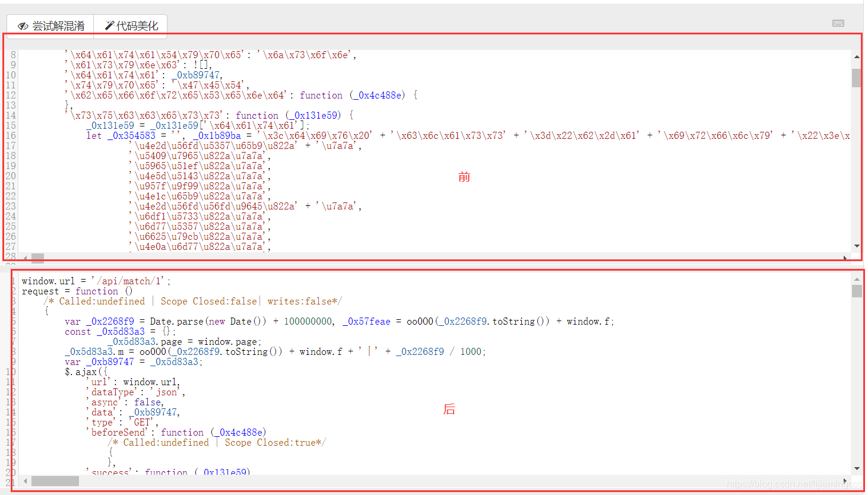Click the line "window.url = '/api/match/1';"
The width and height of the screenshot is (868, 495).
pyautogui.click(x=96, y=281)
